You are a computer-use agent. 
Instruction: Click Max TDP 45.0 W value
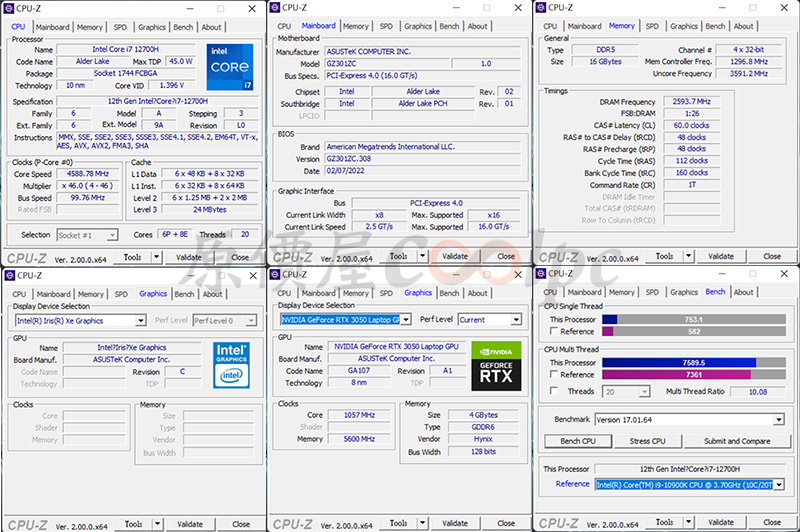point(181,61)
